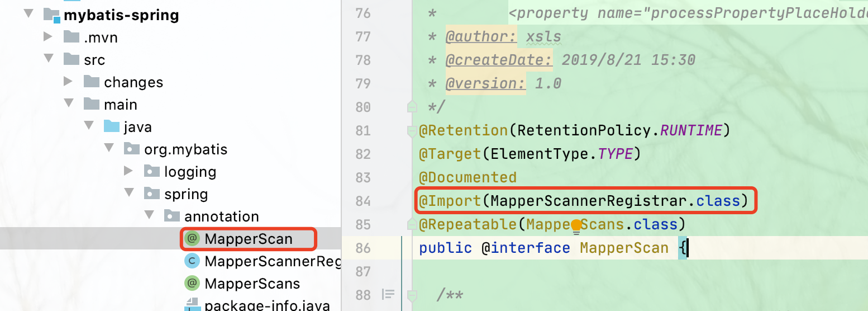Click the MapperScan interface name on line 86

[624, 247]
